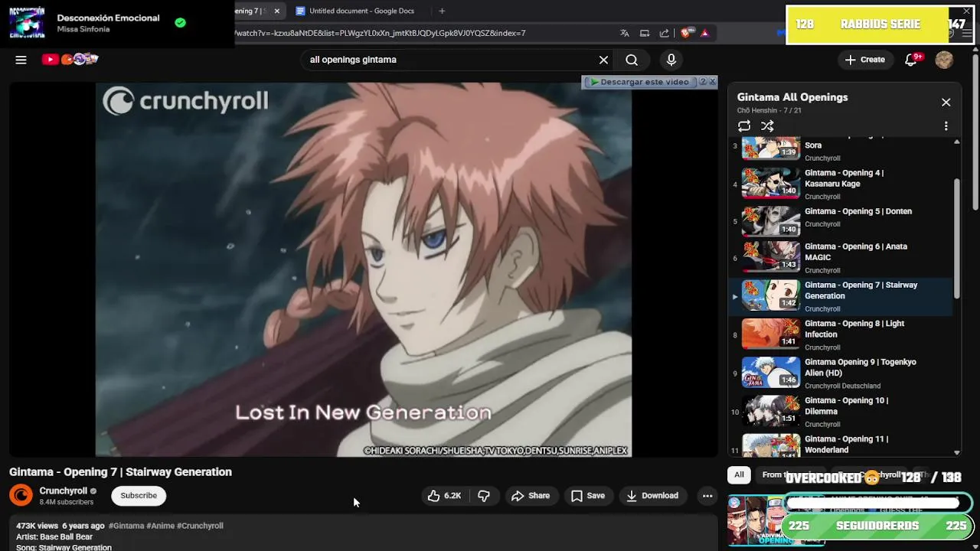The height and width of the screenshot is (551, 980).
Task: Open a new browser tab with plus
Action: click(x=442, y=11)
